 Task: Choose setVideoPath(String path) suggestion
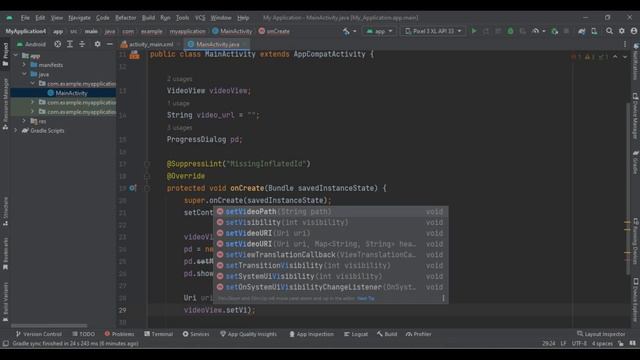coord(331,212)
